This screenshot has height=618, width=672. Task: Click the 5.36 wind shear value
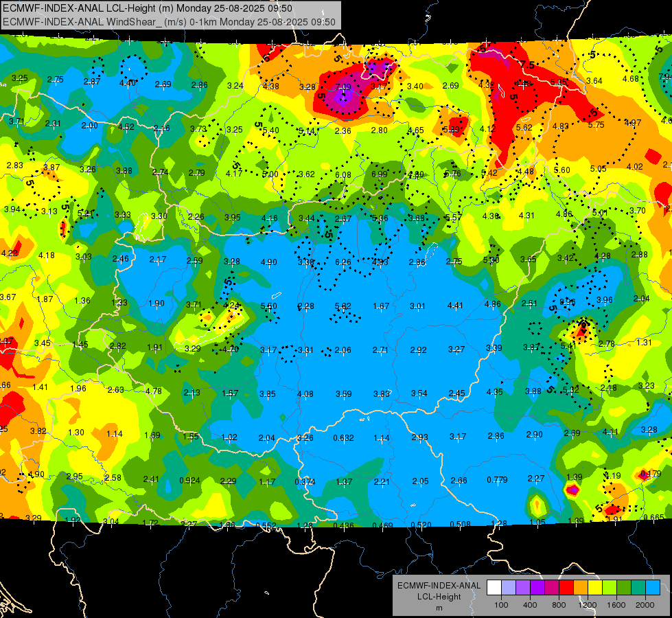coord(380,218)
